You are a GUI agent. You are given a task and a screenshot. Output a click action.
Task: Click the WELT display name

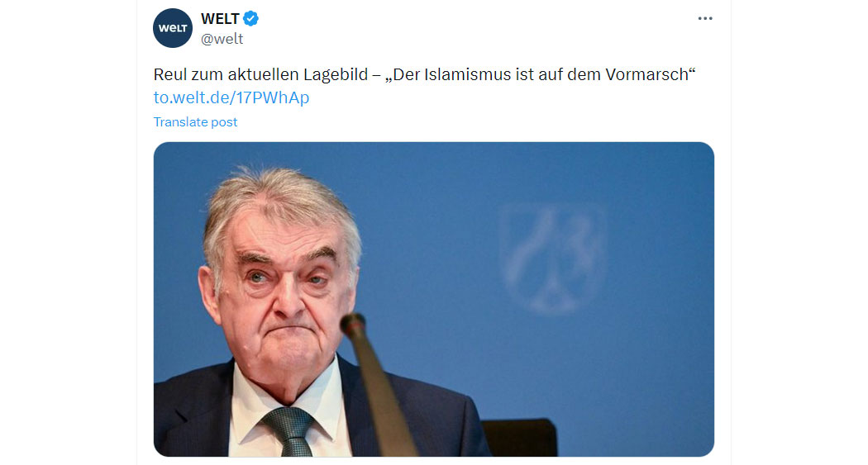[220, 19]
